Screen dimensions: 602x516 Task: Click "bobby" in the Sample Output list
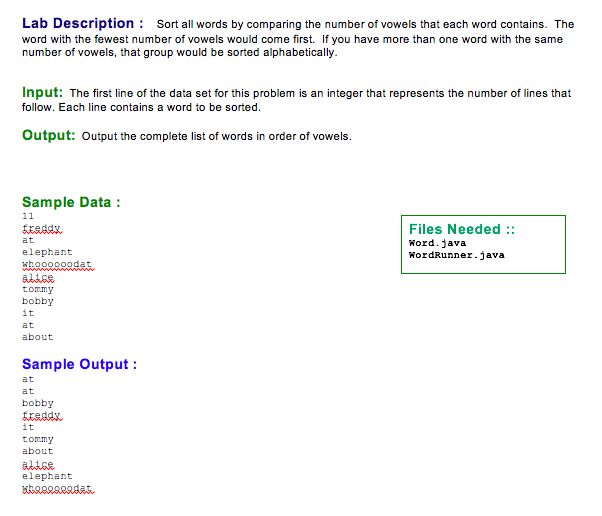tap(38, 403)
